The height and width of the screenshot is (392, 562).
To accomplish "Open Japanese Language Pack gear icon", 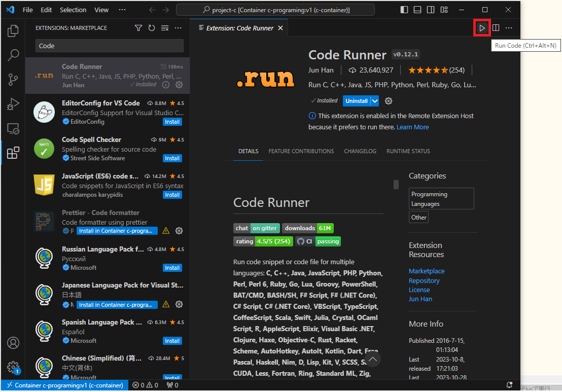I will [x=179, y=304].
